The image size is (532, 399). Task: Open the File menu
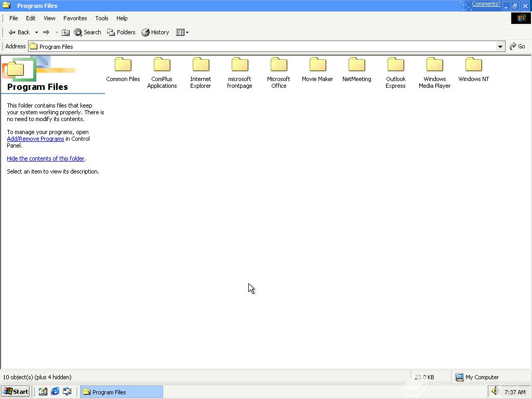pyautogui.click(x=14, y=18)
